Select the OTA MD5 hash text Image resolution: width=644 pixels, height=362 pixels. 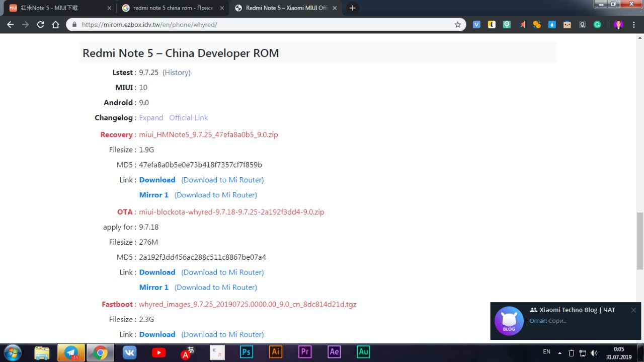tap(202, 257)
